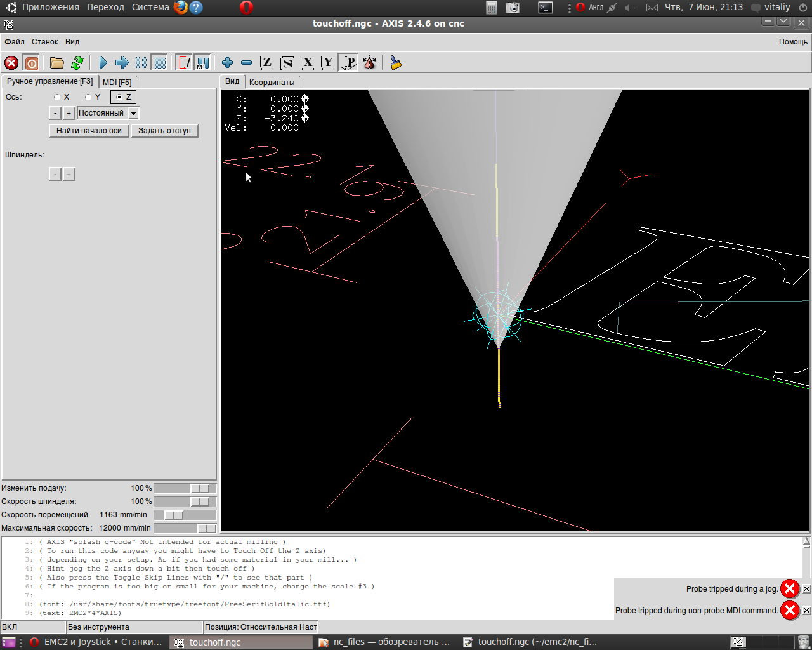
Task: Select Y axis radio button
Action: tap(89, 97)
